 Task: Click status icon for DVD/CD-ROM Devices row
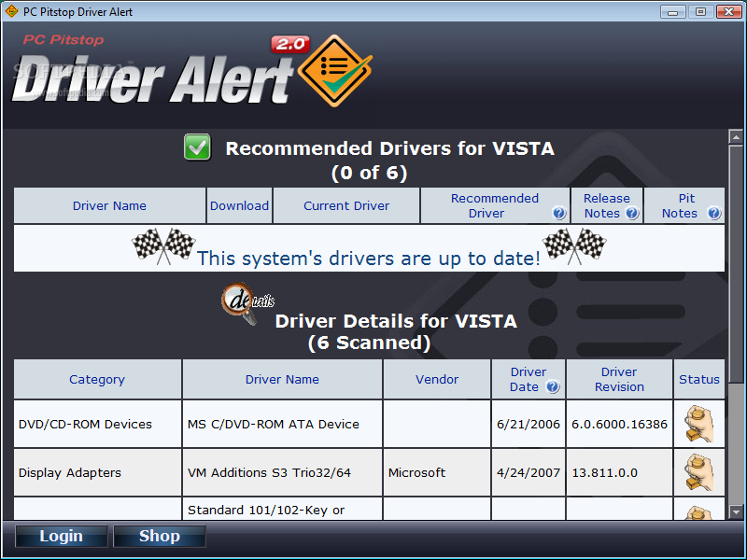[698, 424]
